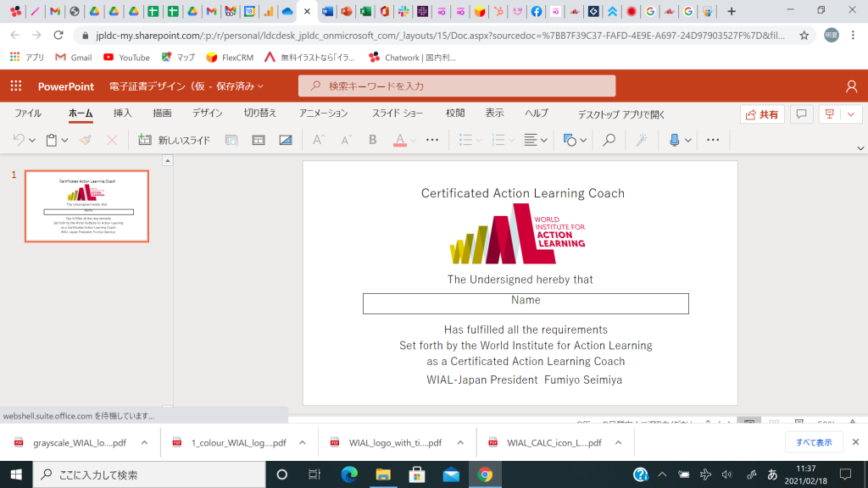Screen dimensions: 868x488
Task: Open the text alignment dropdown
Action: pyautogui.click(x=543, y=140)
